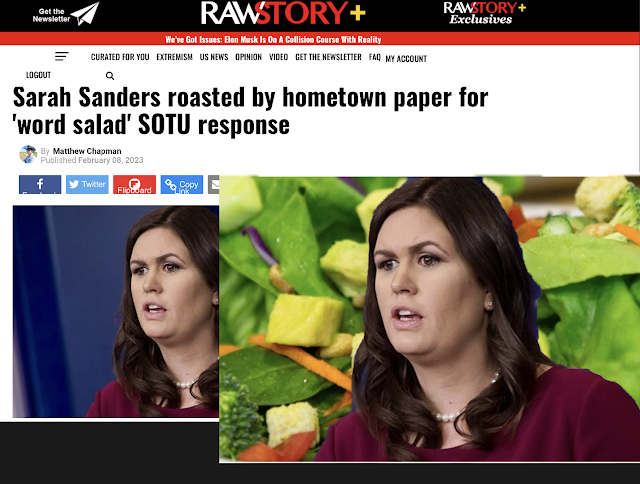
Task: Click the Logout link
Action: click(38, 75)
